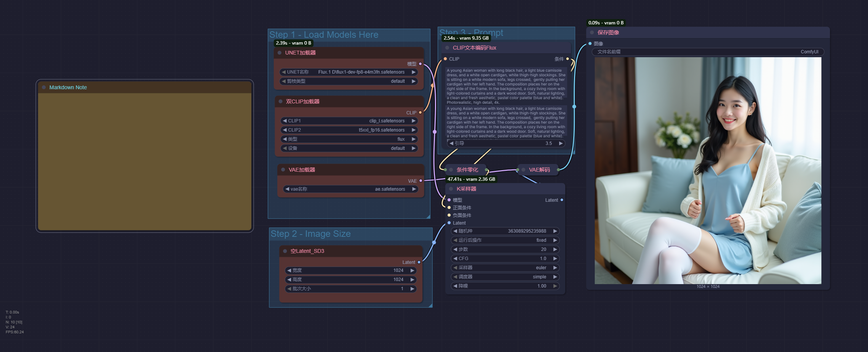Click the collapse dot on K采样器 node
Screen dimensions: 868x352
tap(451, 189)
